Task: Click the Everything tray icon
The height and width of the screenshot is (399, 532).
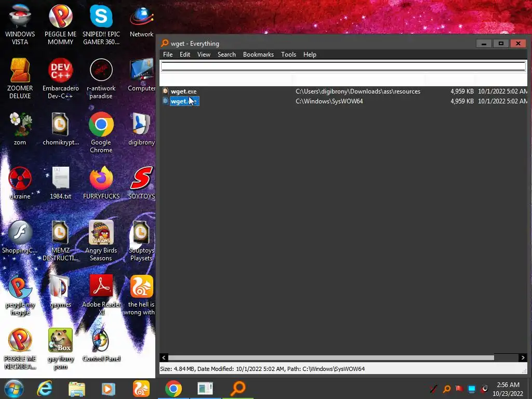Action: coord(446,389)
